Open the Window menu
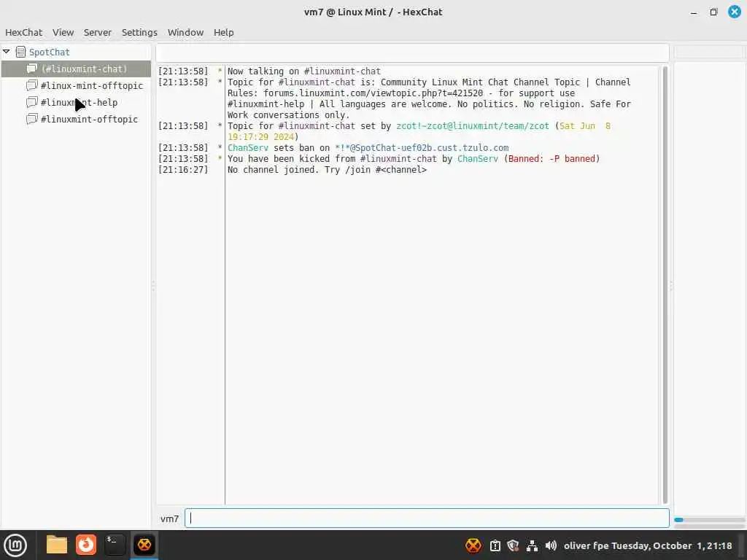The width and height of the screenshot is (747, 560). pos(185,32)
